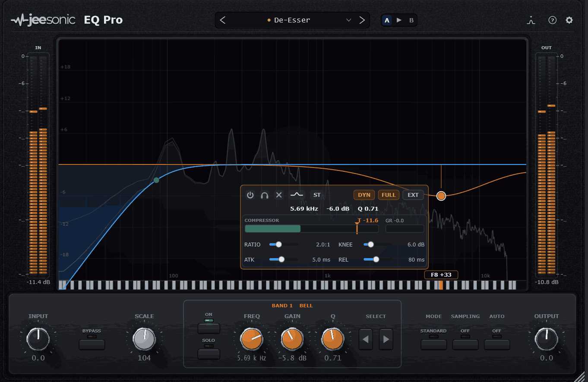This screenshot has height=382, width=588.
Task: Click the OUTPUT knob
Action: 546,339
